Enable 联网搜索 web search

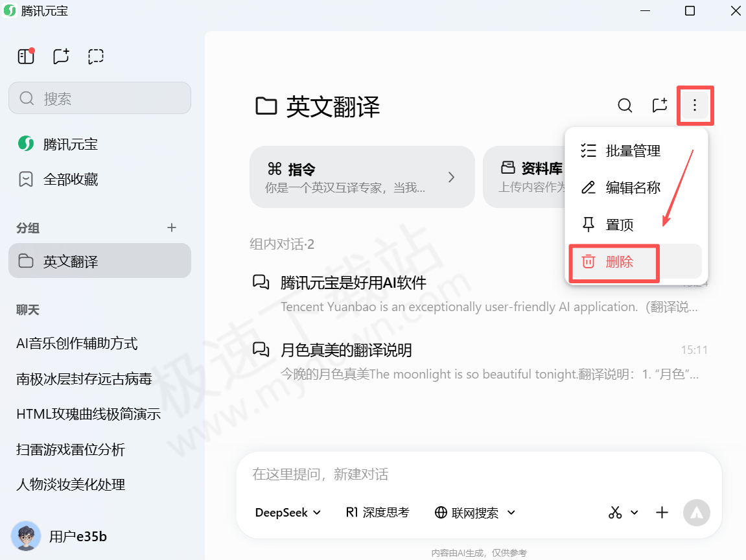point(467,512)
